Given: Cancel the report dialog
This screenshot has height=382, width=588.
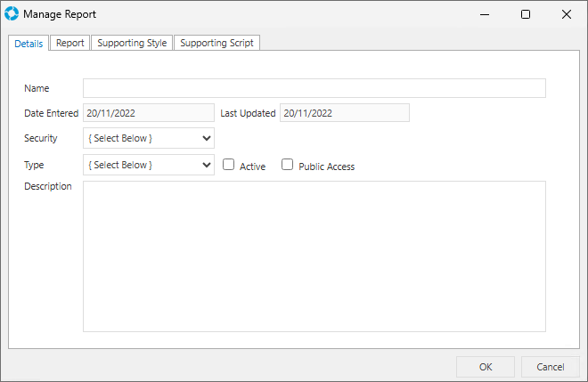Looking at the screenshot, I should pos(550,367).
